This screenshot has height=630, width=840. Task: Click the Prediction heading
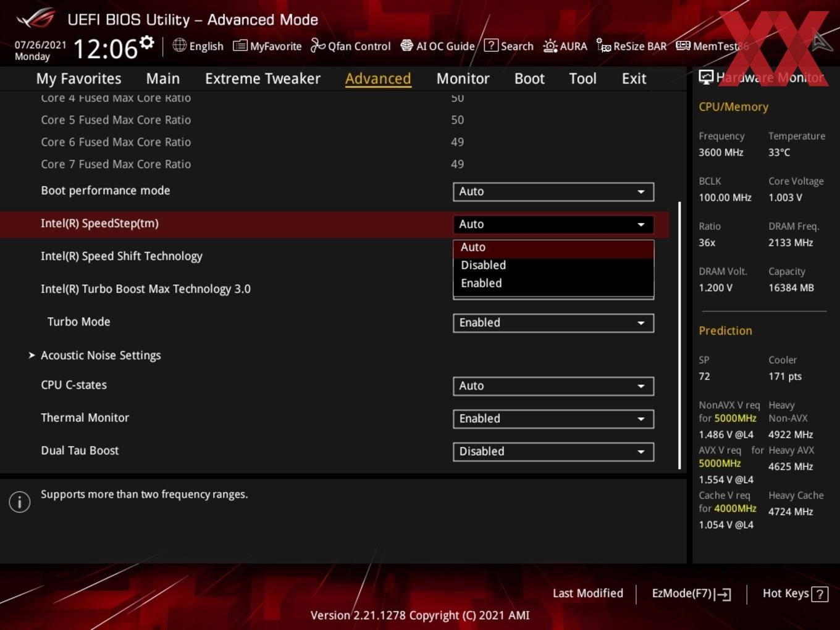pyautogui.click(x=725, y=330)
